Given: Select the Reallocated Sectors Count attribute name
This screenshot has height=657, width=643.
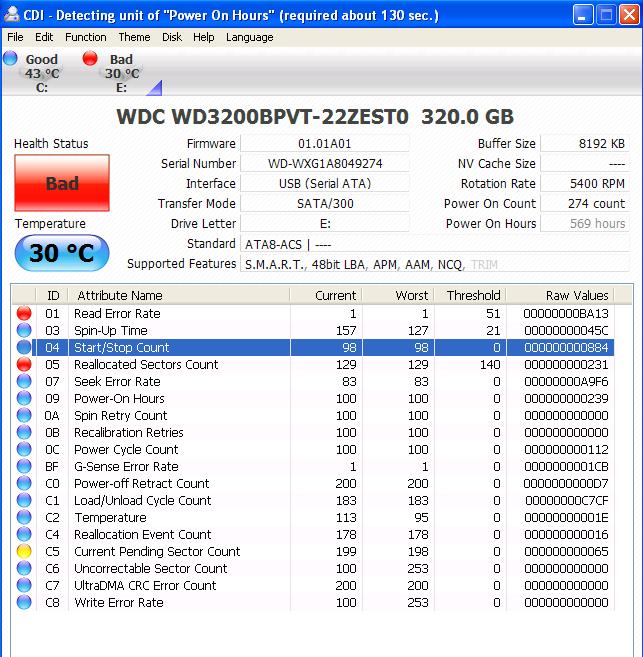Looking at the screenshot, I should click(x=146, y=364).
